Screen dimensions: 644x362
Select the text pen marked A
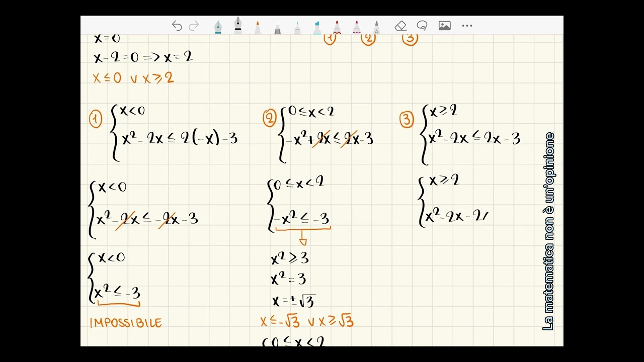tap(376, 28)
